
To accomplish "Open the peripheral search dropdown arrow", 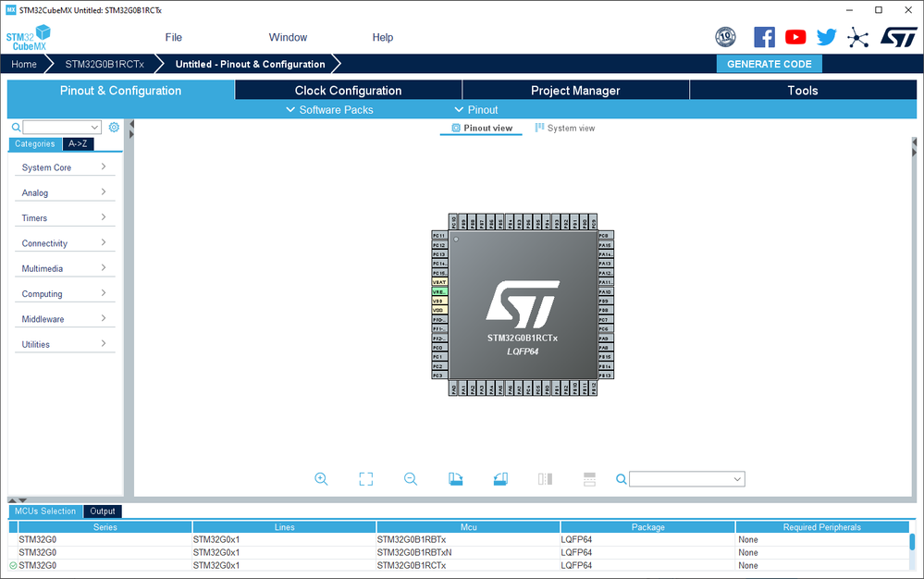I will point(94,128).
